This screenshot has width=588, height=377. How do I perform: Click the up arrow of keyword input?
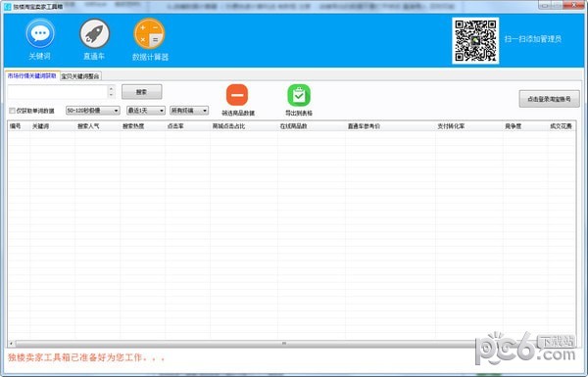[x=111, y=89]
